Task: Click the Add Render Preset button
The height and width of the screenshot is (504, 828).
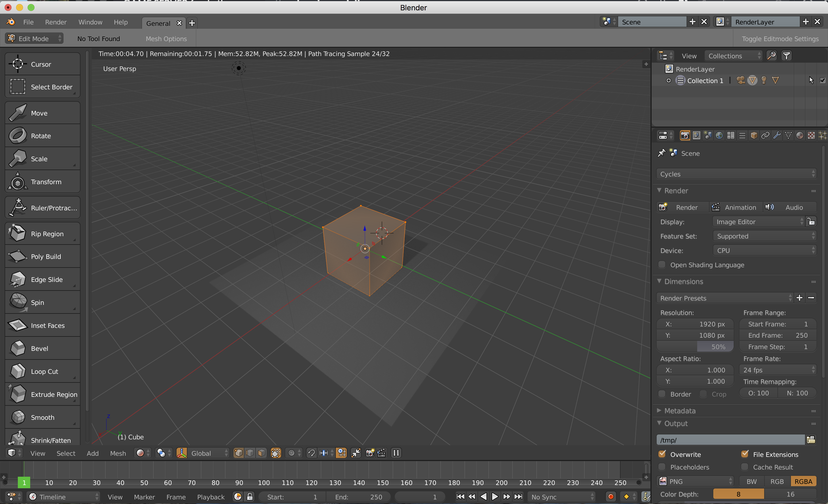Action: tap(801, 298)
